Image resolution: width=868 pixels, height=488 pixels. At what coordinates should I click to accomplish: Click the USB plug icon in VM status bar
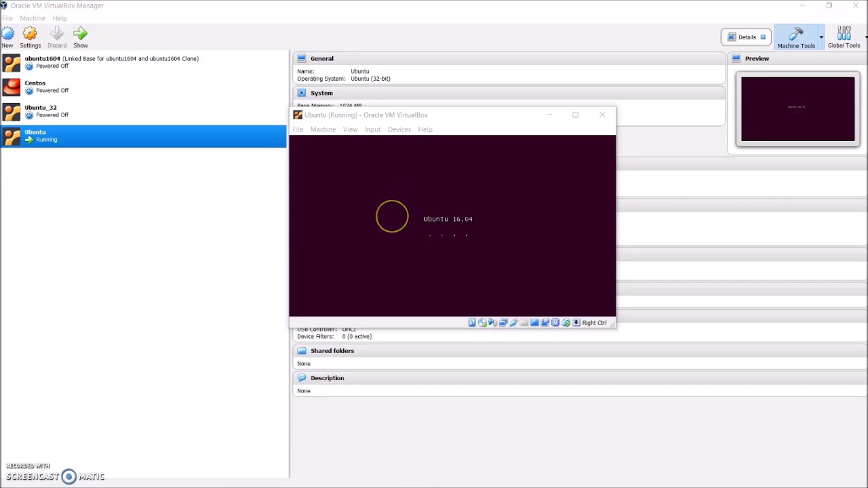coord(514,323)
